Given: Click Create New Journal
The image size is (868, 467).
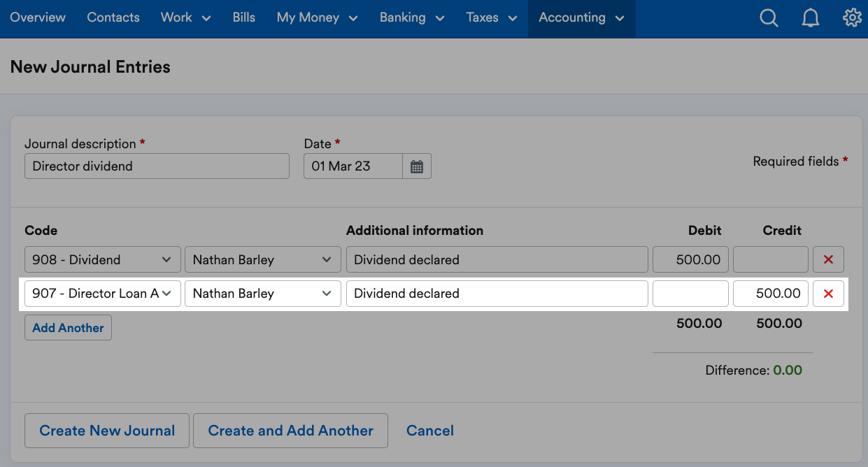Looking at the screenshot, I should click(x=107, y=431).
